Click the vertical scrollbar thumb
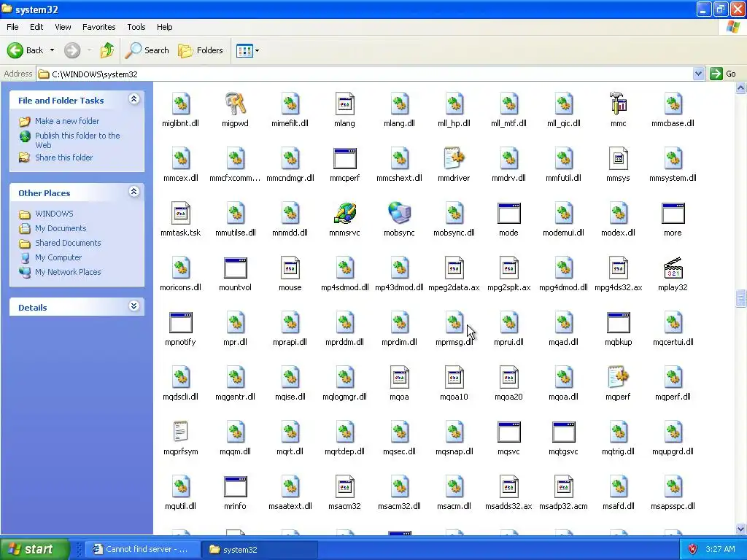747x560 pixels. pos(741,298)
